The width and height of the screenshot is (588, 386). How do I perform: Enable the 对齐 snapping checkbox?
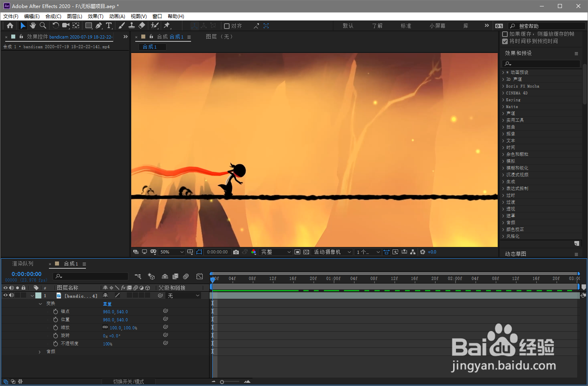click(x=227, y=26)
